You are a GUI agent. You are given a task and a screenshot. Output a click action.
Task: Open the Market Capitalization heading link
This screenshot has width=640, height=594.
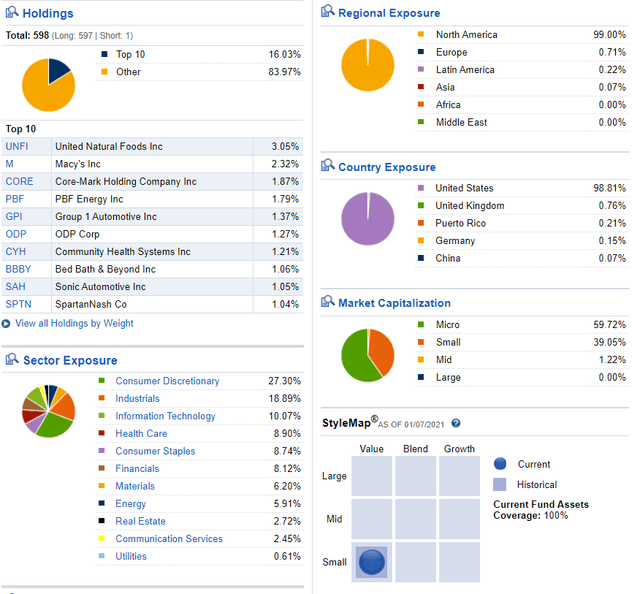(394, 303)
